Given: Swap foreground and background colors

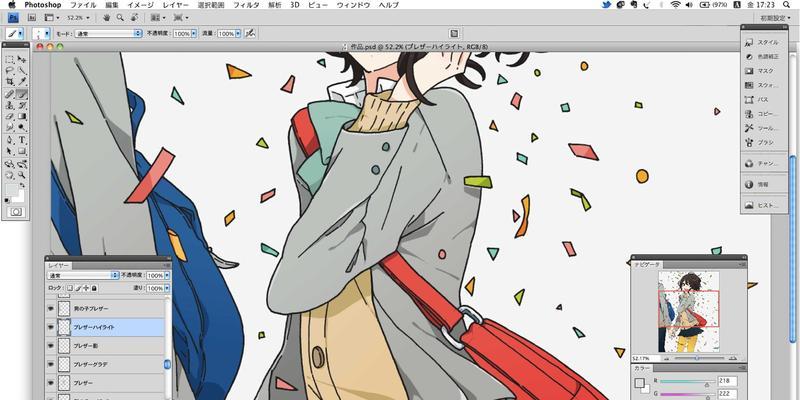Looking at the screenshot, I should click(x=22, y=185).
